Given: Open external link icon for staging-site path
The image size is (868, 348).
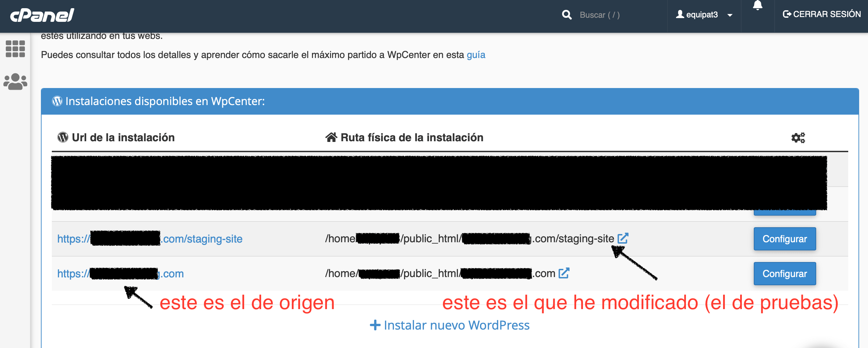Looking at the screenshot, I should (x=623, y=238).
